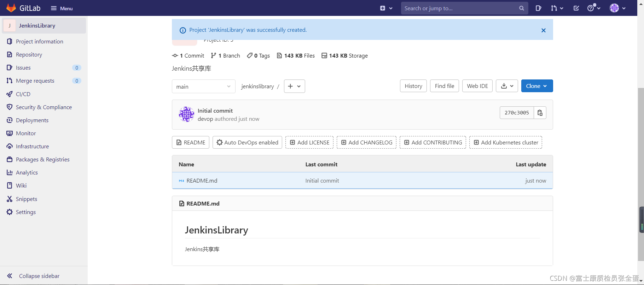
Task: Click Auto DevOps enabled button
Action: click(247, 142)
